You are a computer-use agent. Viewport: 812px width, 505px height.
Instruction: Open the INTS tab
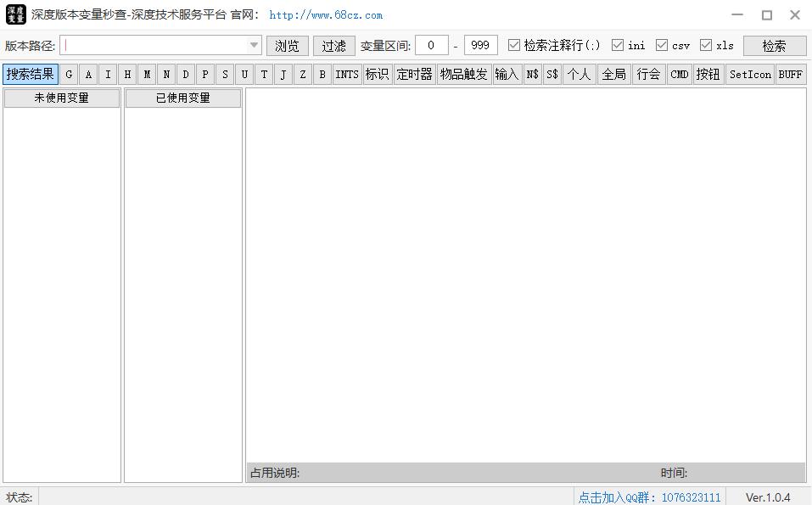(x=347, y=75)
